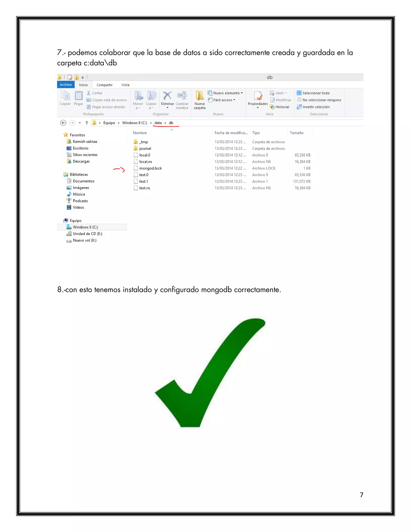Open the Archivo tab

click(66, 85)
